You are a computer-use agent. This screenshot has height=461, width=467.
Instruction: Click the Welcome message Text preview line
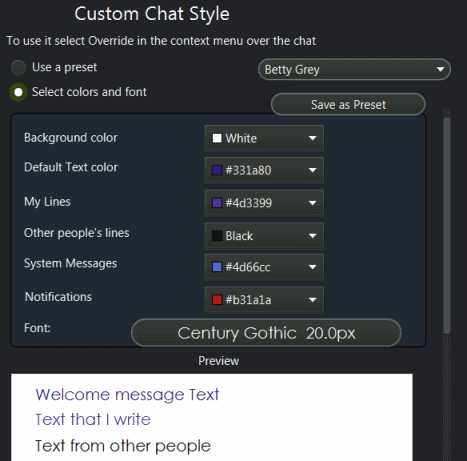pyautogui.click(x=127, y=395)
